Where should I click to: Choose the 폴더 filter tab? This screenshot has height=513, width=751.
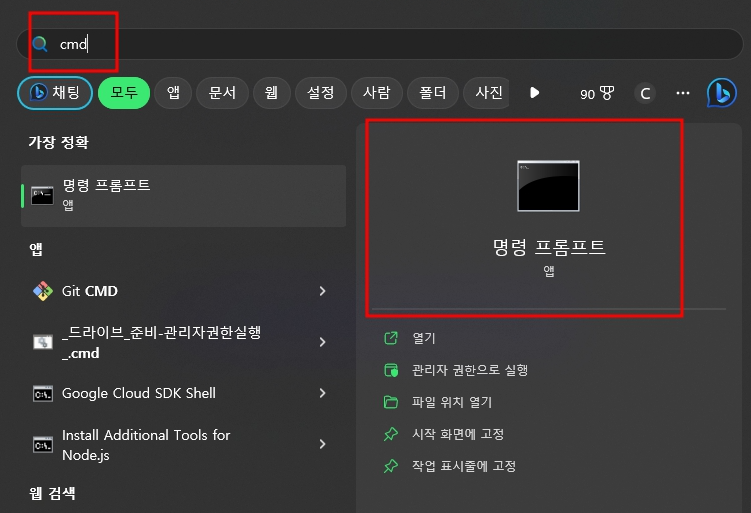432,93
